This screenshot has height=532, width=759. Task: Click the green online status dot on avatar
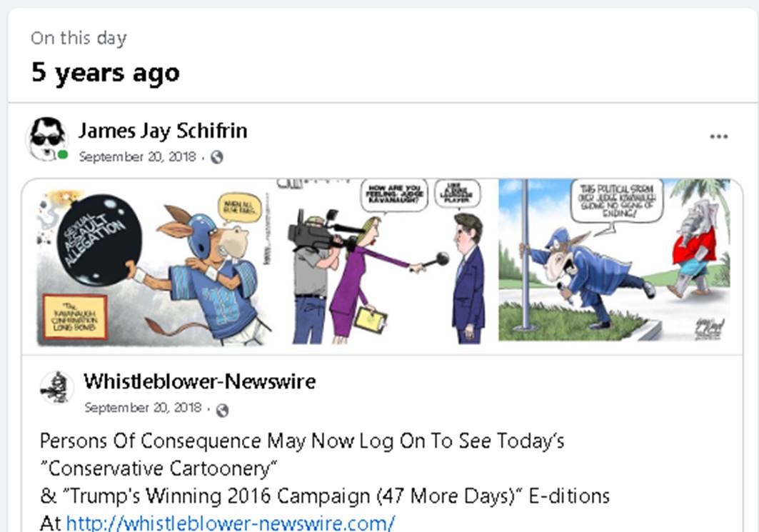pyautogui.click(x=62, y=155)
